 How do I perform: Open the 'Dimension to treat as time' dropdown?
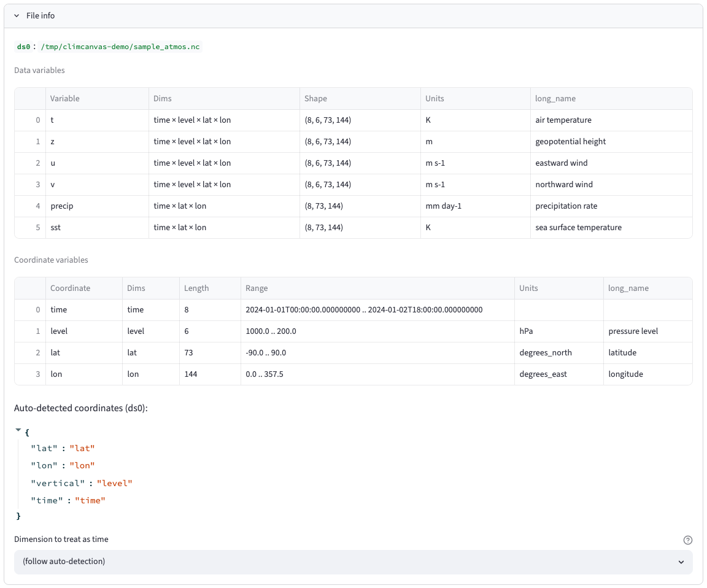tap(353, 562)
